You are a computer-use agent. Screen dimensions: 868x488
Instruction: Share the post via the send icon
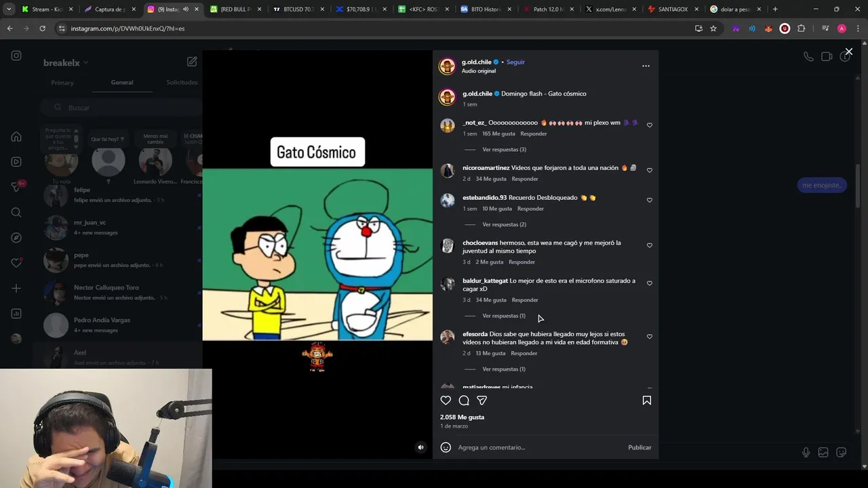pyautogui.click(x=481, y=401)
